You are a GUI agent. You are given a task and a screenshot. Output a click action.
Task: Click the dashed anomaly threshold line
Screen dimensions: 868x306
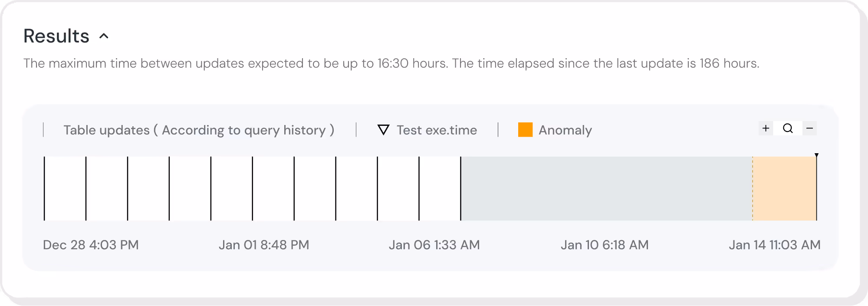point(753,189)
